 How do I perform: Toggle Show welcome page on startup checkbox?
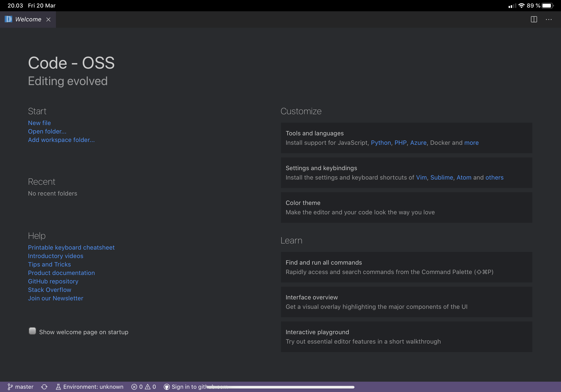pos(32,331)
